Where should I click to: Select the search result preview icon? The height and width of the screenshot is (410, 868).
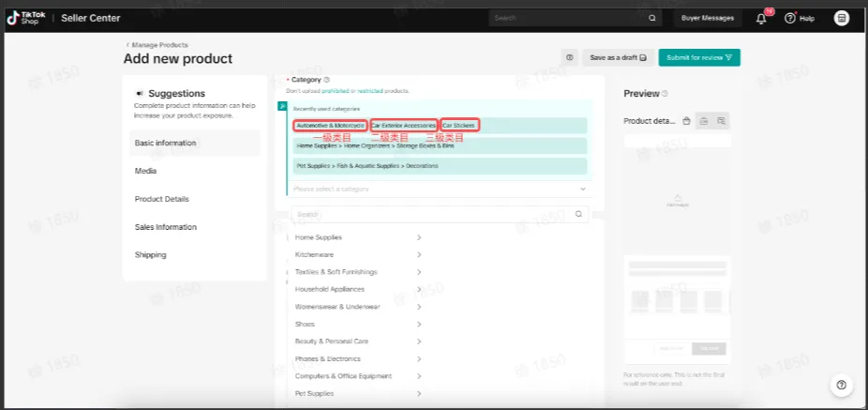721,121
